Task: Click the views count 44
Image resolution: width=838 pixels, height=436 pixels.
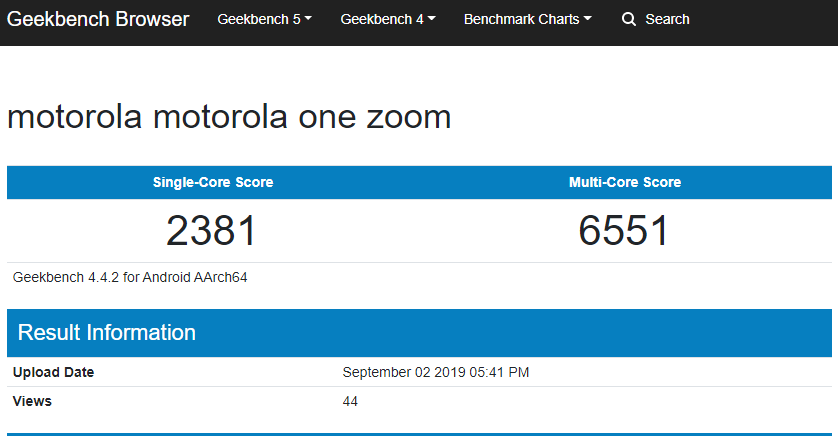Action: point(350,401)
